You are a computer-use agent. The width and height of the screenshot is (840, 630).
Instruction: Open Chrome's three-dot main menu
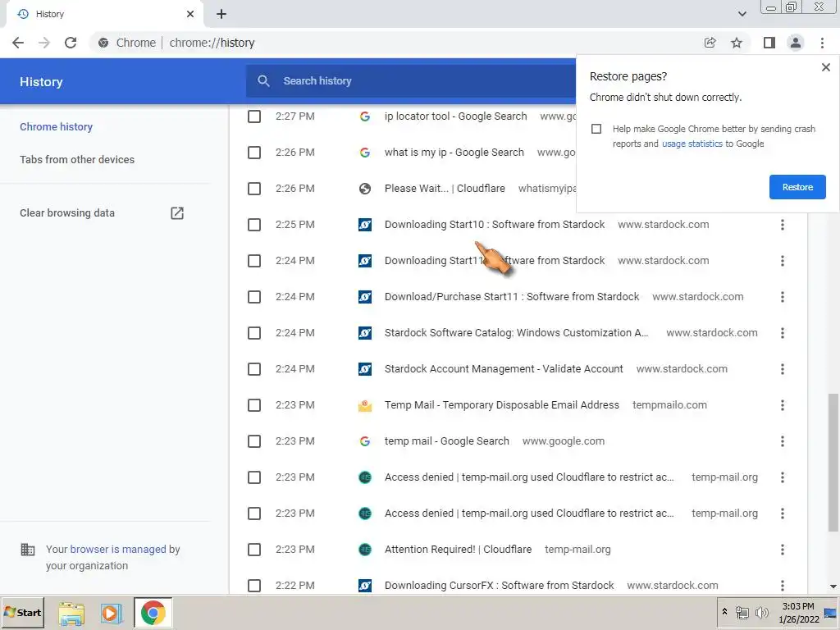822,43
